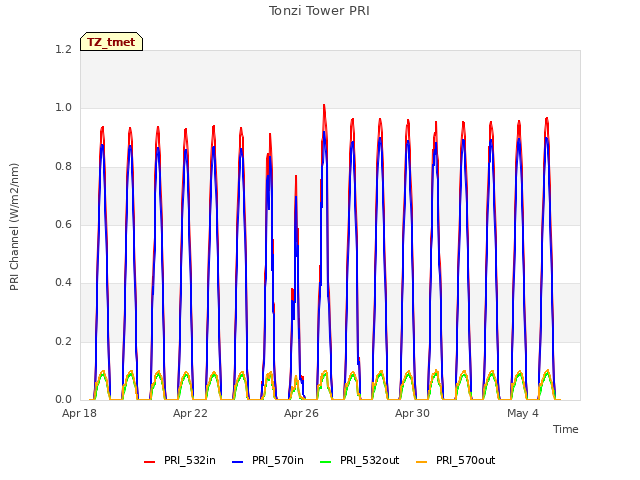Click the blue PRI_570in legend swatch
Image resolution: width=640 pixels, height=480 pixels.
237,462
